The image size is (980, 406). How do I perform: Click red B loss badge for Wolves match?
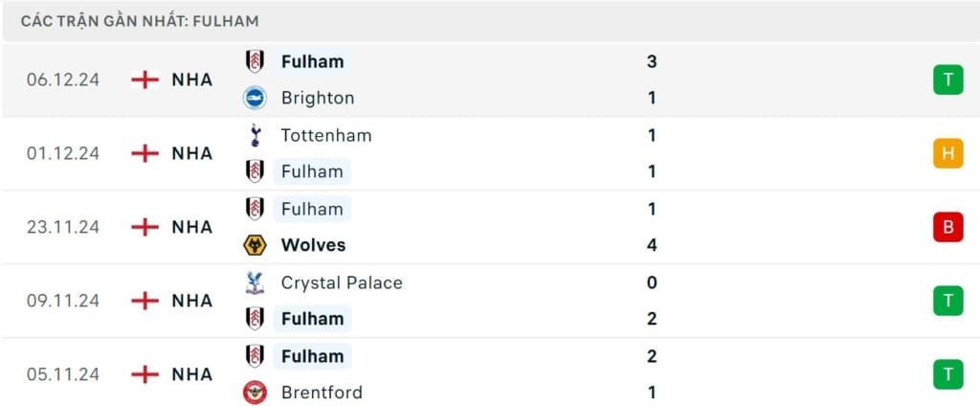947,227
